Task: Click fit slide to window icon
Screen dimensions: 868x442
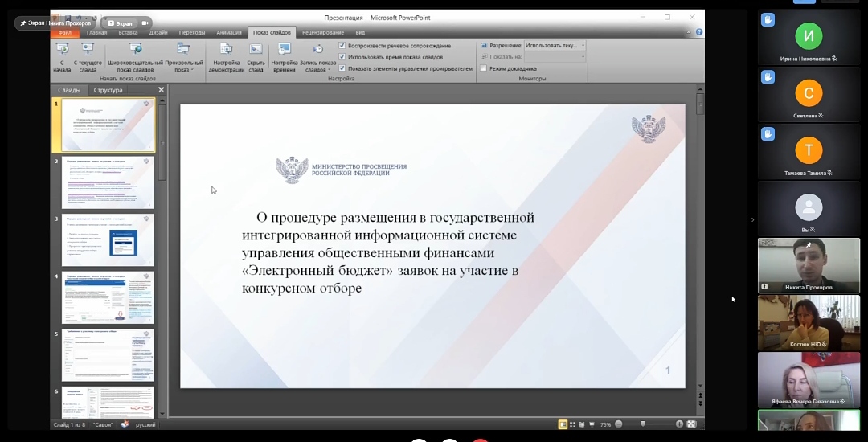Action: (690, 424)
